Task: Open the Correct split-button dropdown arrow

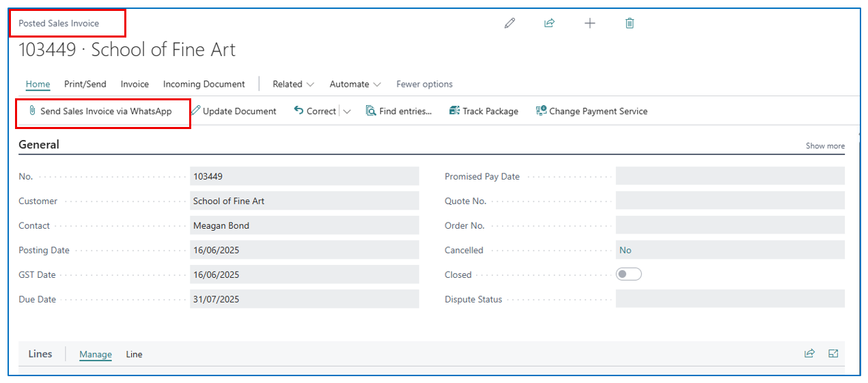Action: pos(347,111)
